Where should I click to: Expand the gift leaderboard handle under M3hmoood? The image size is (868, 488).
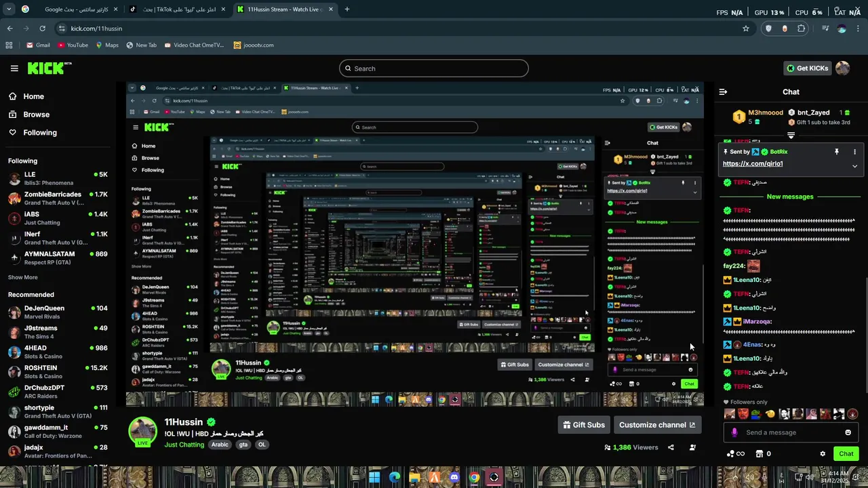(791, 136)
